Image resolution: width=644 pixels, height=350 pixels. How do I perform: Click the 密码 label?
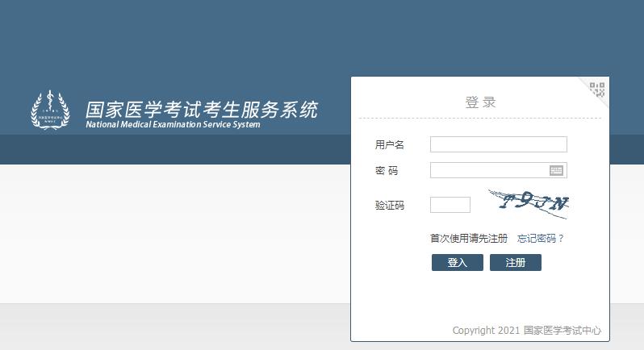pos(387,171)
